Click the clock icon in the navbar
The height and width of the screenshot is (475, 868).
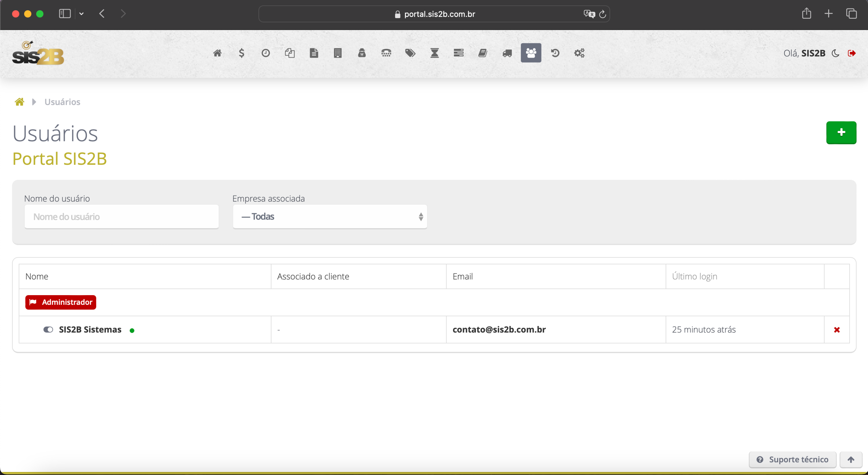266,53
